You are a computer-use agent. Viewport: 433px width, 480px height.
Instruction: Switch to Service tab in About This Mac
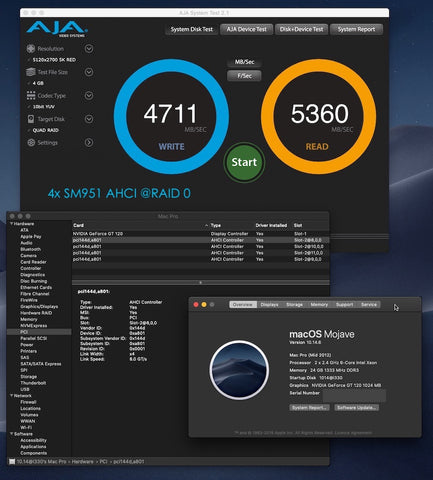click(369, 305)
